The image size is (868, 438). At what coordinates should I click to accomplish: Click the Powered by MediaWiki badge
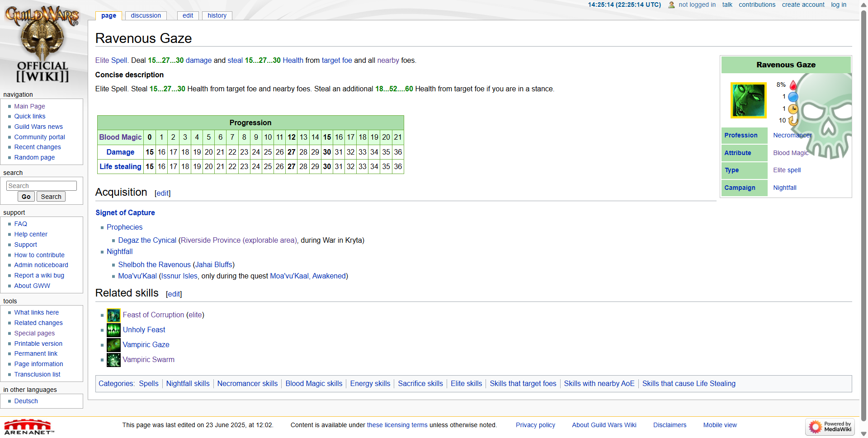830,427
